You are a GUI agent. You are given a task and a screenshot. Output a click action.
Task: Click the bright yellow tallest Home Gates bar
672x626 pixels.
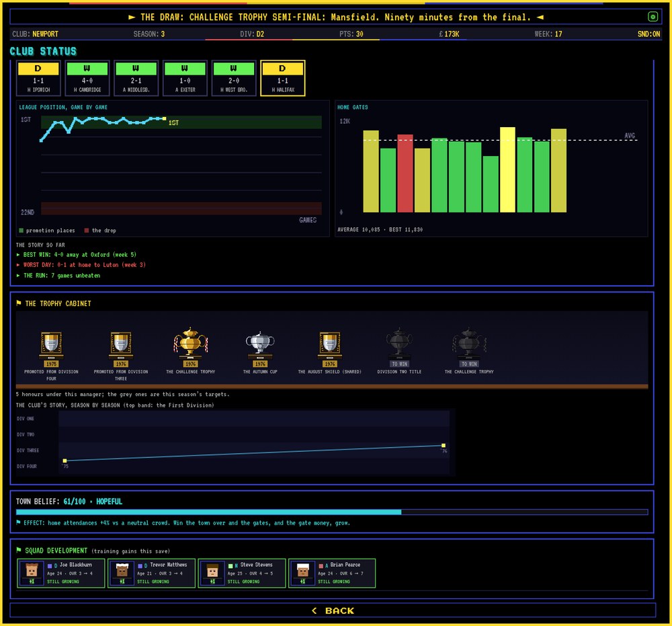click(507, 169)
